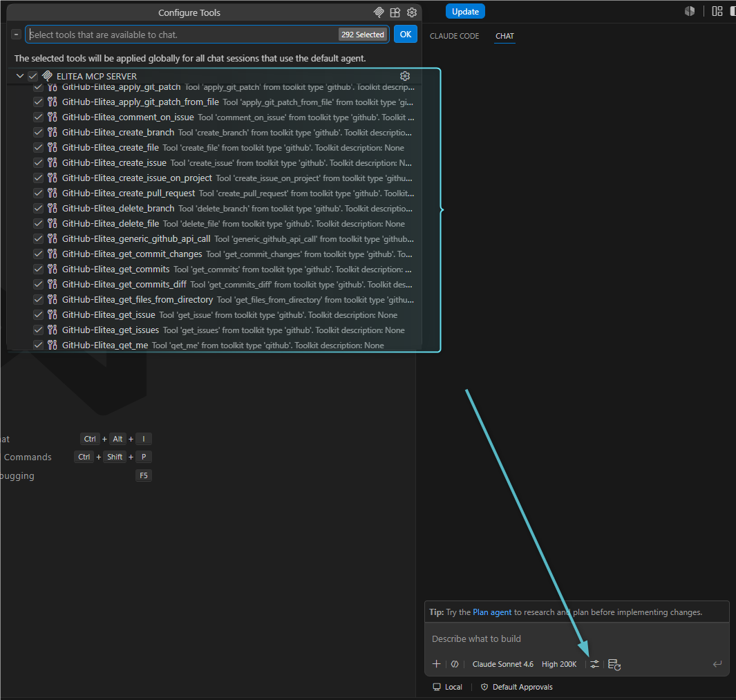Click the Commands text in the welcome shortcuts
This screenshot has width=736, height=700.
(x=28, y=457)
